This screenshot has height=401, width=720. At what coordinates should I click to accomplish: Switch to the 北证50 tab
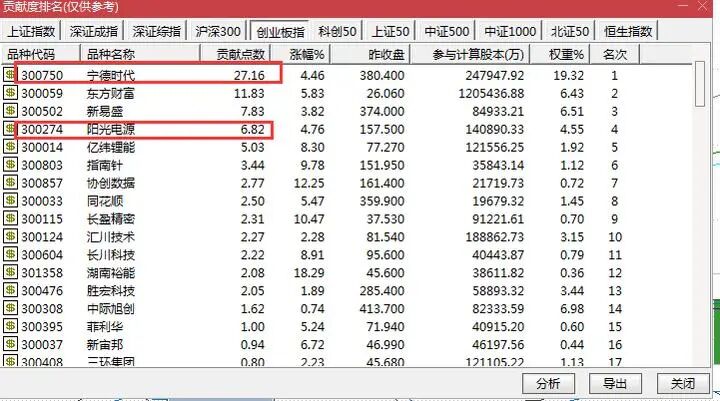coord(570,31)
